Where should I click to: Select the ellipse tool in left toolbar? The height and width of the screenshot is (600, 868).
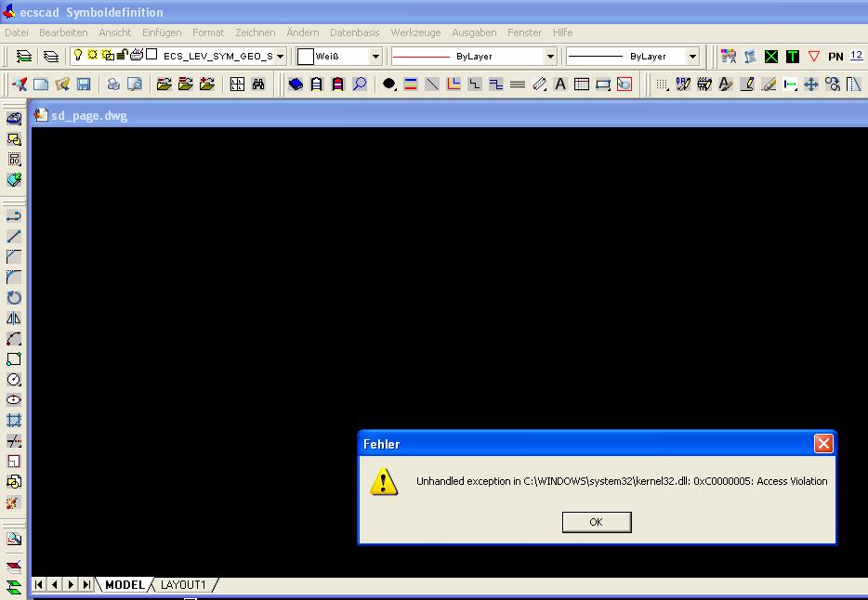coord(14,399)
